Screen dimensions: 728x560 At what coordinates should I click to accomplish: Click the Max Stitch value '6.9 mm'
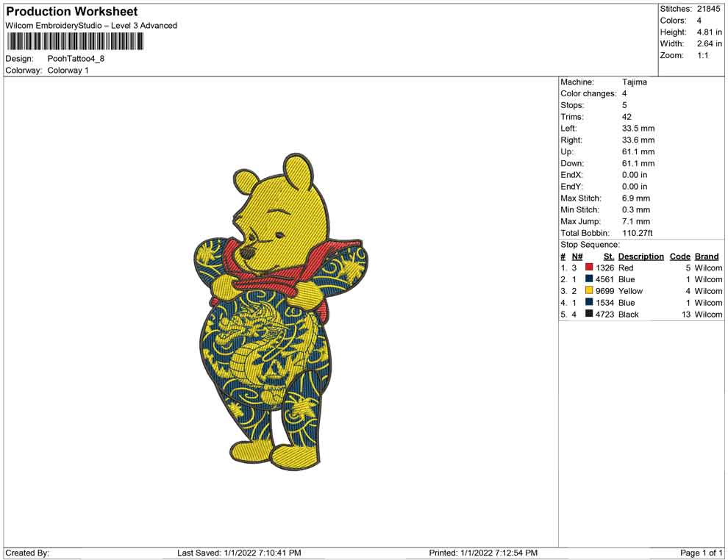[x=636, y=198]
